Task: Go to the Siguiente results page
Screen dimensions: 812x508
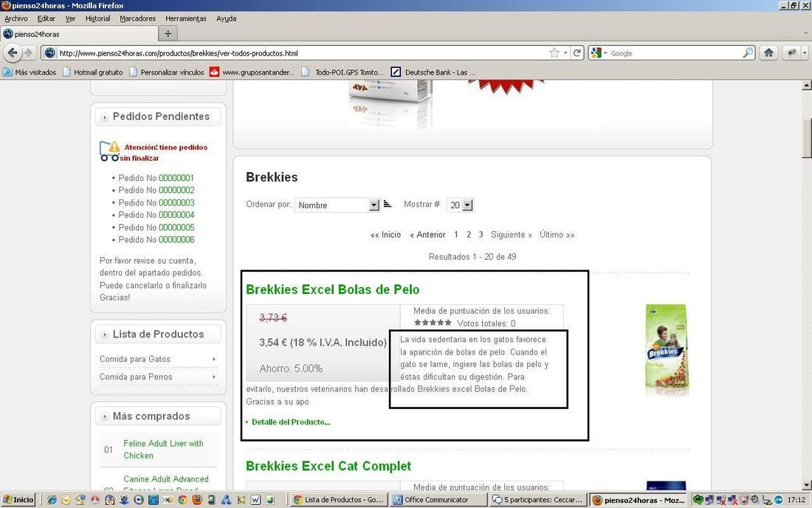Action: point(511,235)
